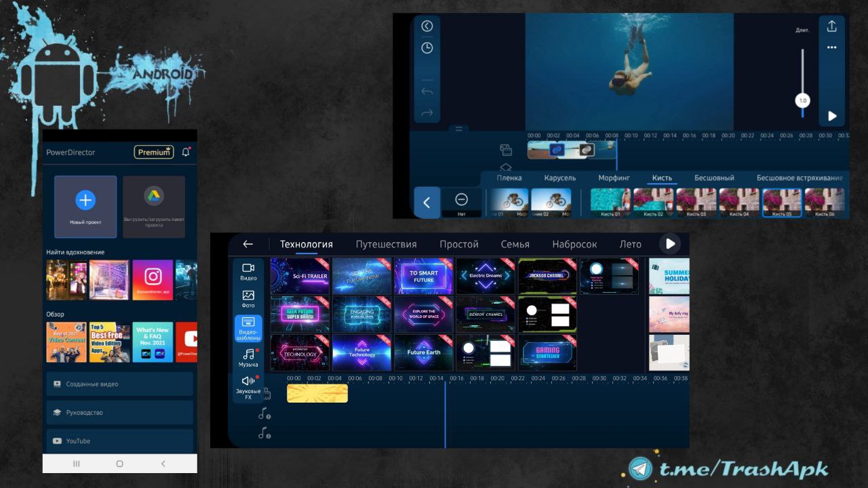
Task: Pick the GAMING STRATEGIES template
Action: [x=547, y=352]
